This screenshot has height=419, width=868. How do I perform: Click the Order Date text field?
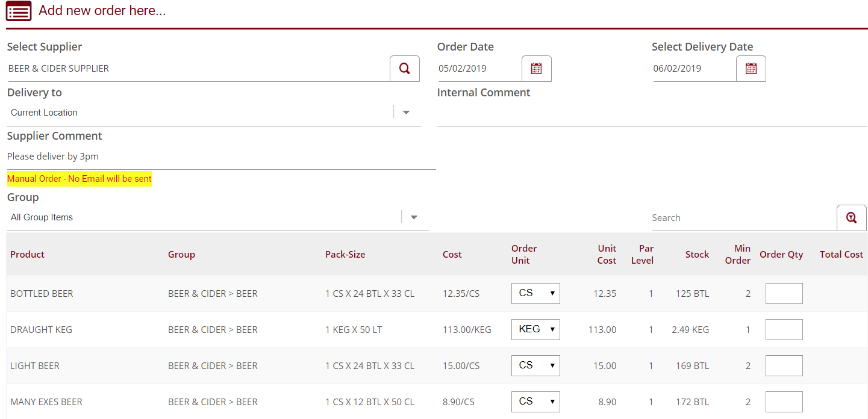[x=476, y=68]
